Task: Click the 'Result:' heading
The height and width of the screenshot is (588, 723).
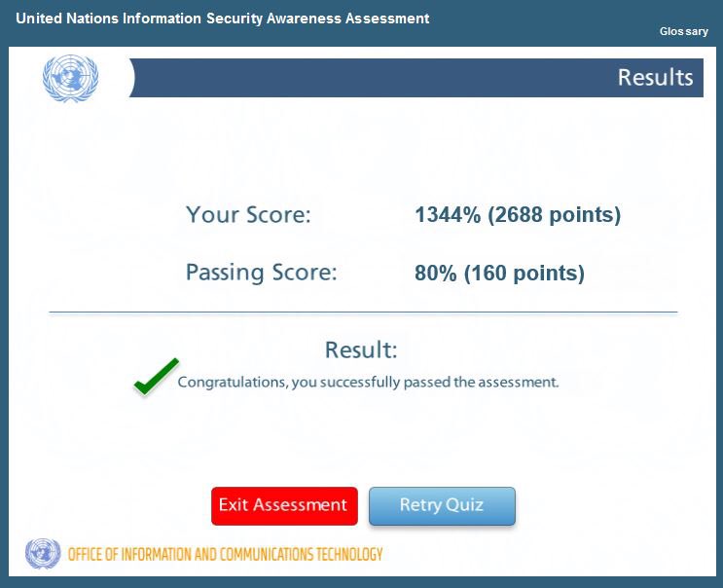Action: coord(361,349)
